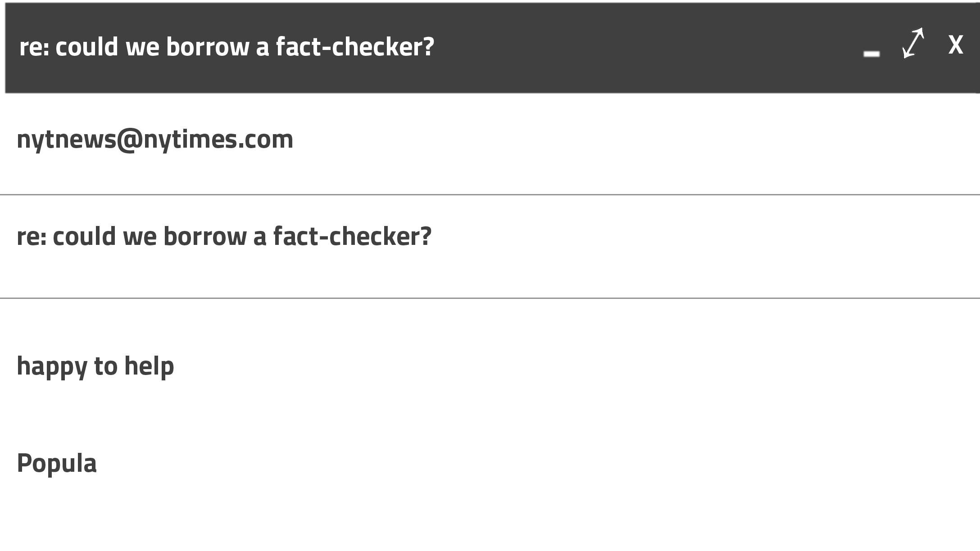The width and height of the screenshot is (980, 551).
Task: Click "re:" at start of subject field
Action: [32, 237]
